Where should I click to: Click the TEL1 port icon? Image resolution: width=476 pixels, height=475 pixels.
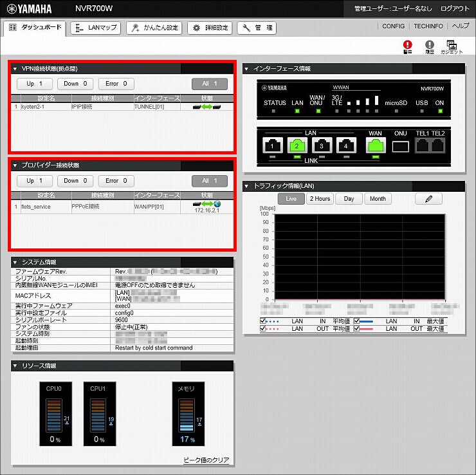click(x=423, y=145)
